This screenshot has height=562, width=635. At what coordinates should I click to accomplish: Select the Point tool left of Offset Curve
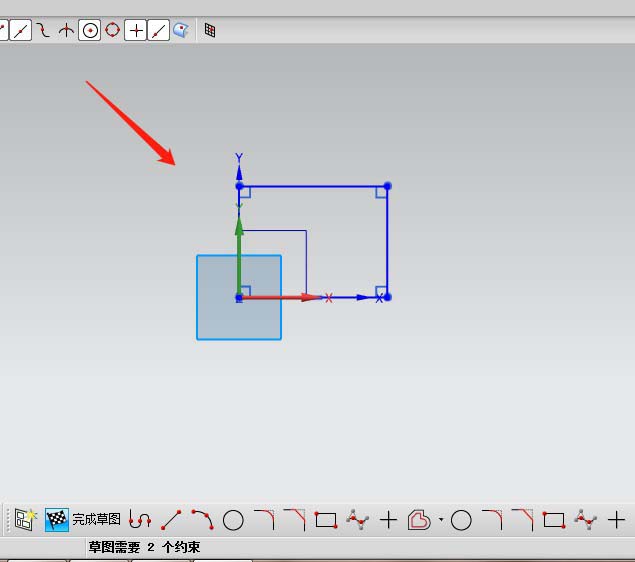(388, 520)
